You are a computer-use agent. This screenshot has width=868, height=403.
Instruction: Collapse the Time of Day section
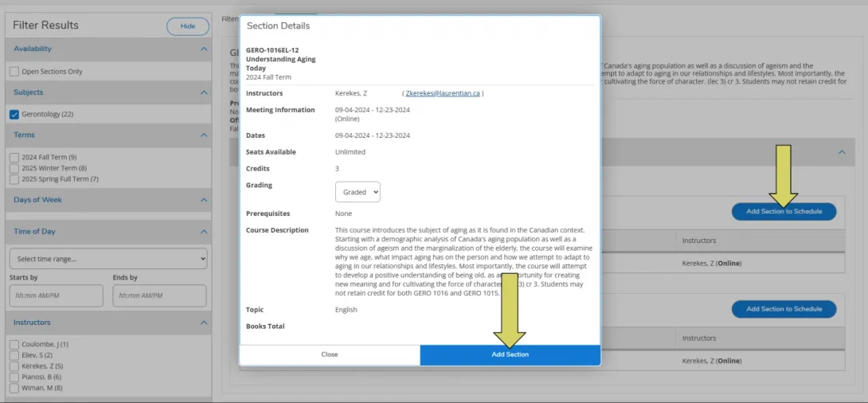point(204,232)
